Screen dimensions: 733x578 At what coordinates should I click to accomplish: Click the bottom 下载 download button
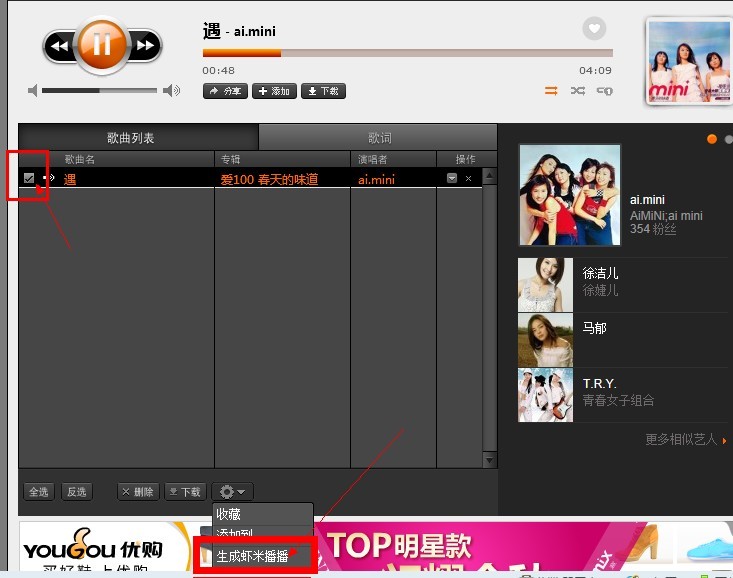185,491
